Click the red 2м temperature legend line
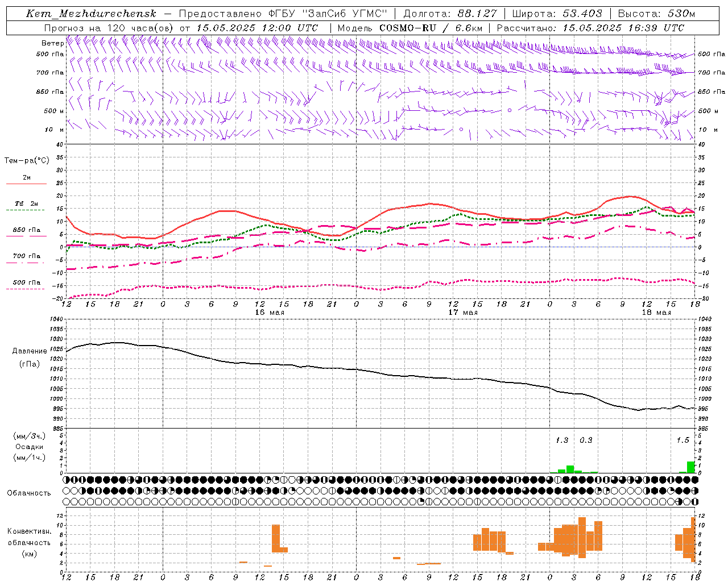728x582 pixels. point(26,184)
